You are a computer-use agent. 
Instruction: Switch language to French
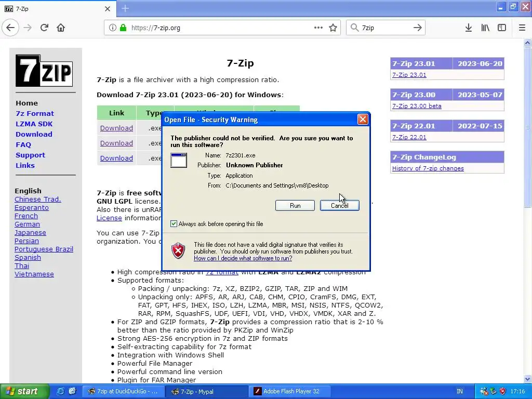pyautogui.click(x=26, y=216)
